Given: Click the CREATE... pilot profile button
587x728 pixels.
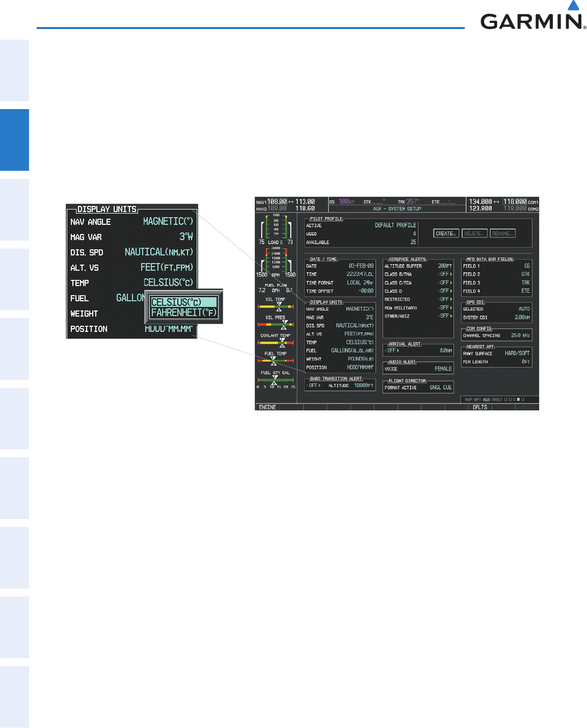Looking at the screenshot, I should 446,233.
